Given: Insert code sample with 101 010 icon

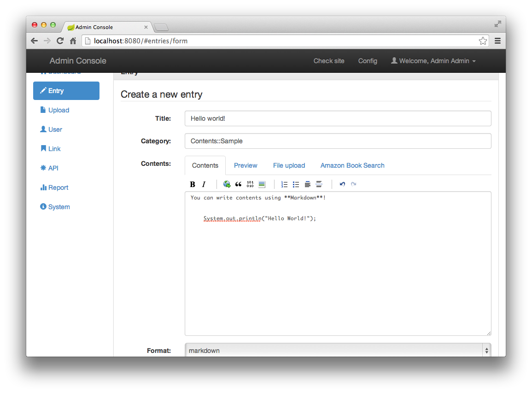Looking at the screenshot, I should pos(250,184).
